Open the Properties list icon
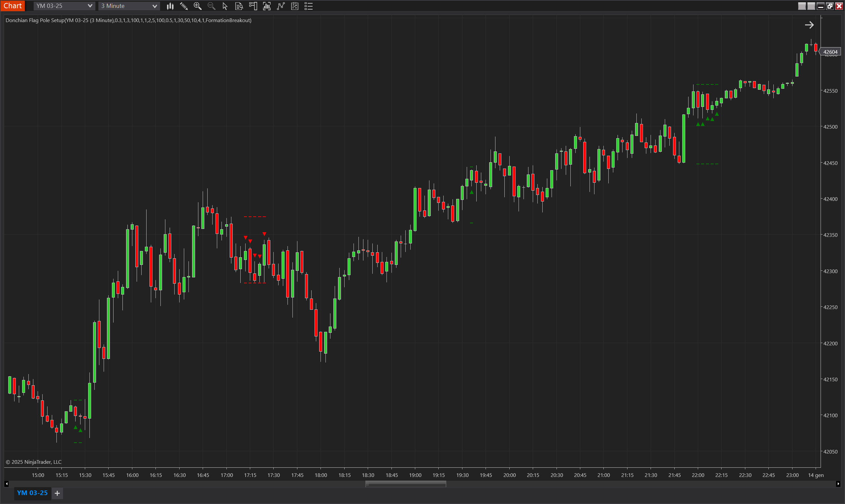Screen dimensions: 845x504 [x=309, y=6]
